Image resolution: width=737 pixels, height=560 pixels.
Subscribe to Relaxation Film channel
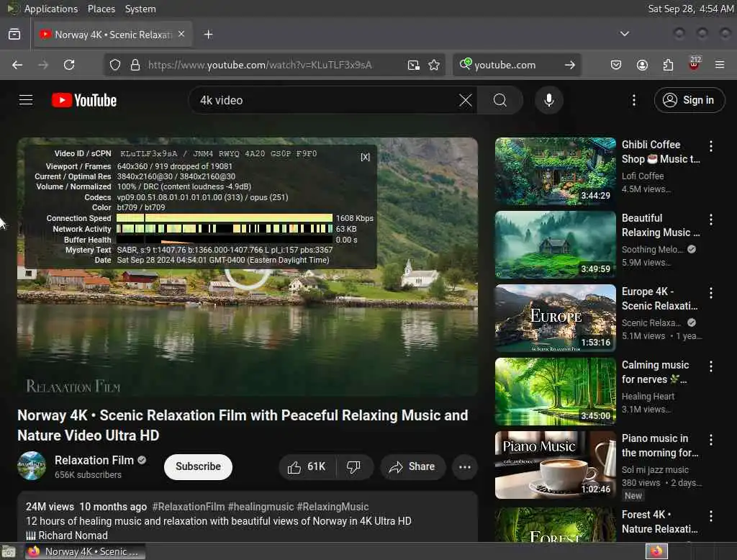(x=198, y=466)
